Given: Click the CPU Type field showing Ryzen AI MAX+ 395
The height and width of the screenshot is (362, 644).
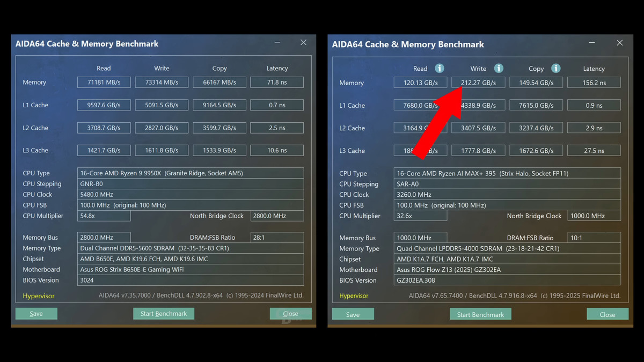Looking at the screenshot, I should [507, 173].
